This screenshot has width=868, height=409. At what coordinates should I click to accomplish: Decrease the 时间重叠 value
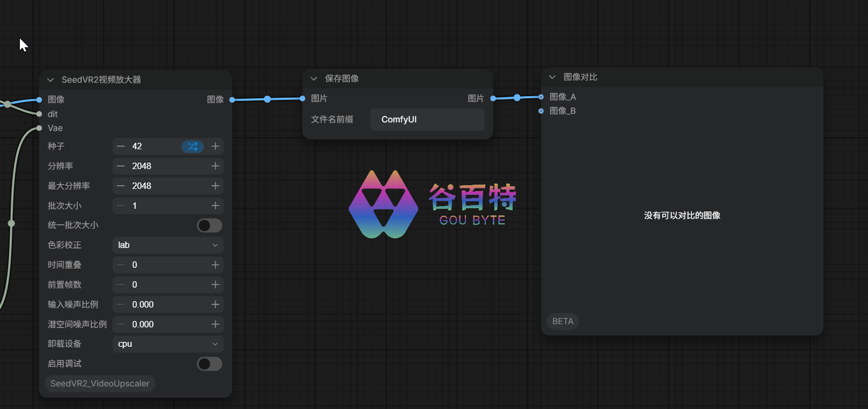[121, 265]
